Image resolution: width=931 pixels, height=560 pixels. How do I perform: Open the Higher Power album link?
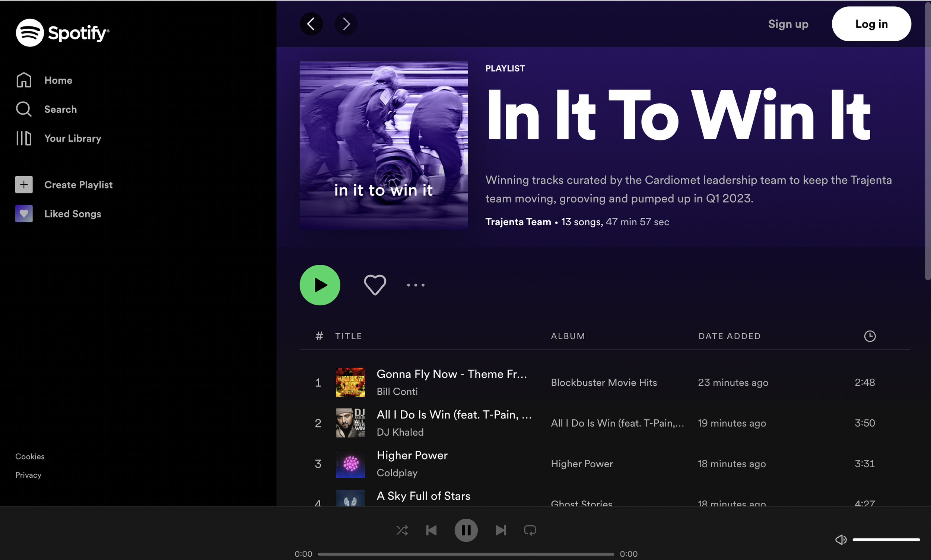tap(582, 464)
